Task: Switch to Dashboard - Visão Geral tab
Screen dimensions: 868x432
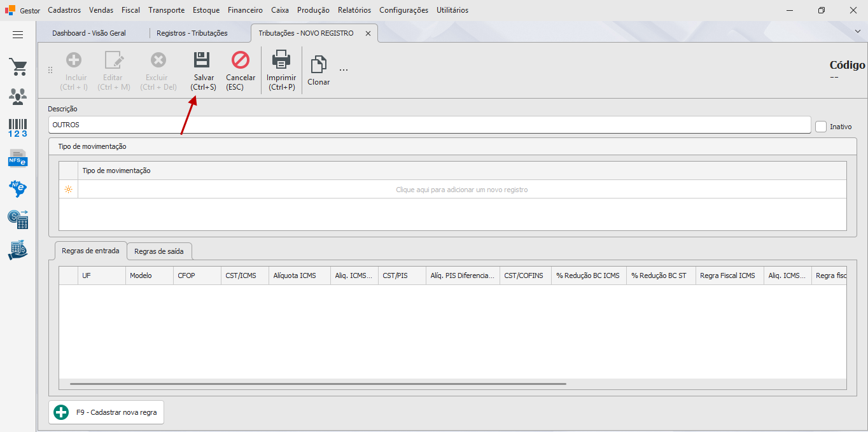Action: click(89, 33)
